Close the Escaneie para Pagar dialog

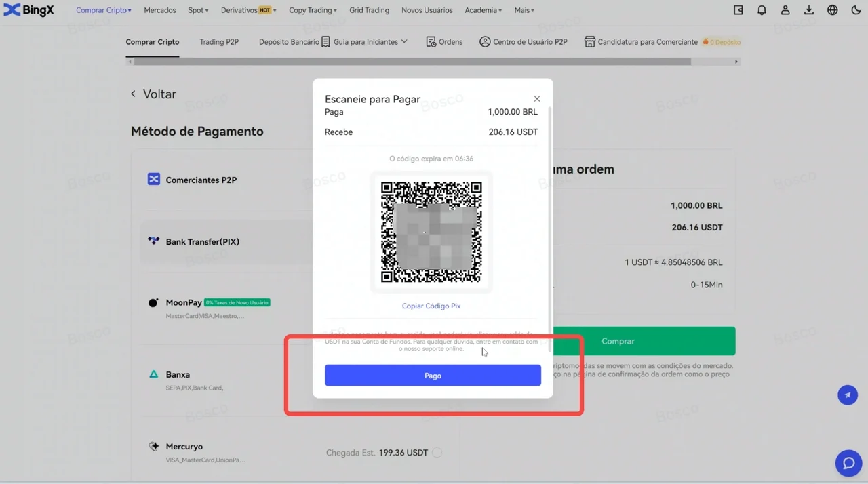point(537,99)
